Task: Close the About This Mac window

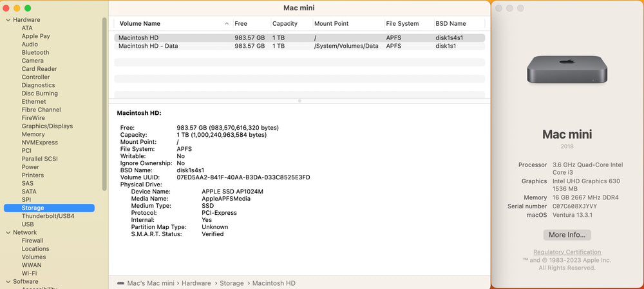Action: [499, 8]
